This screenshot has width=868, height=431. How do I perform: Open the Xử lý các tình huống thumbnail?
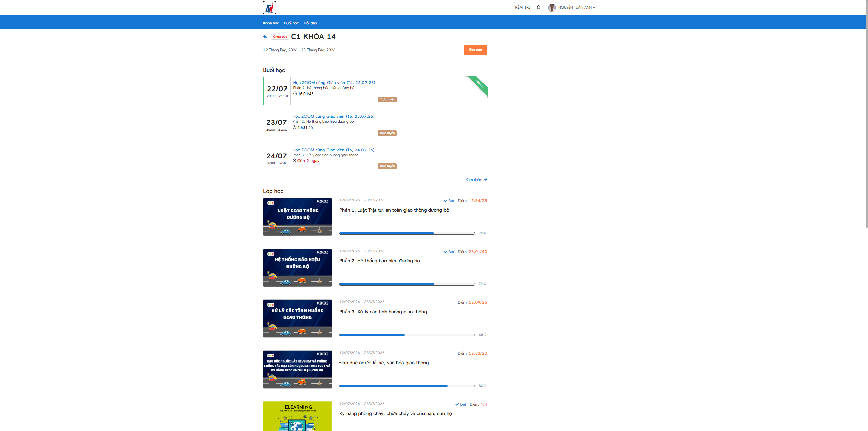point(297,318)
